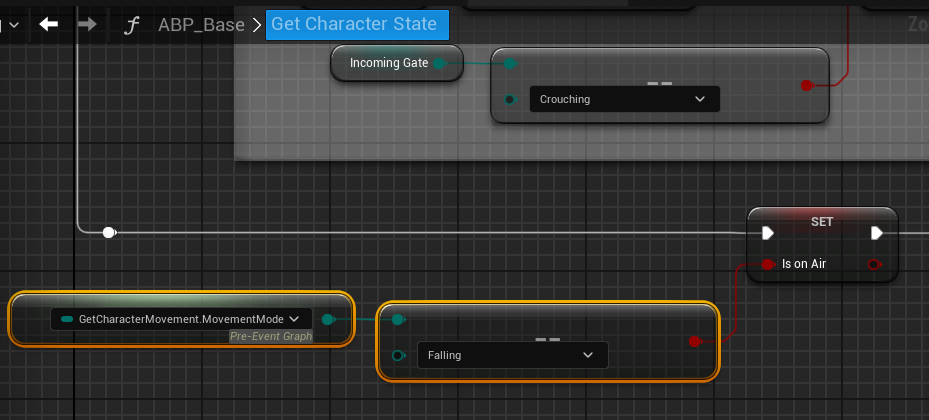Click the top input pin of the Crouching equals node
The height and width of the screenshot is (420, 929).
click(510, 63)
